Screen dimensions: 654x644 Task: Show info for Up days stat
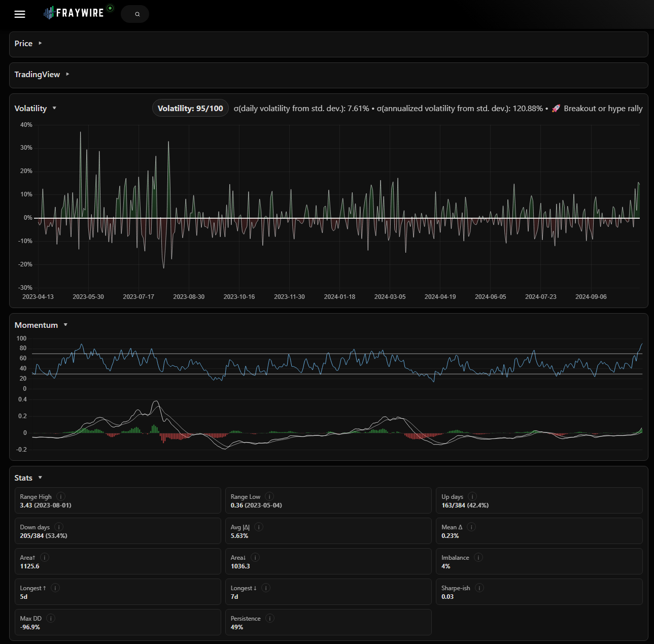coord(472,497)
